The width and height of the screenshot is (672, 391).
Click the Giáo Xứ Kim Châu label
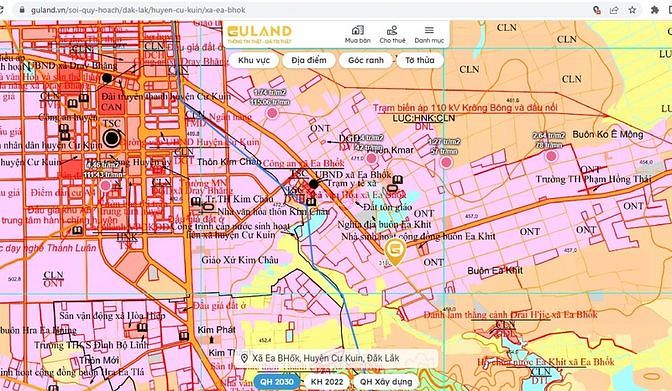240,260
